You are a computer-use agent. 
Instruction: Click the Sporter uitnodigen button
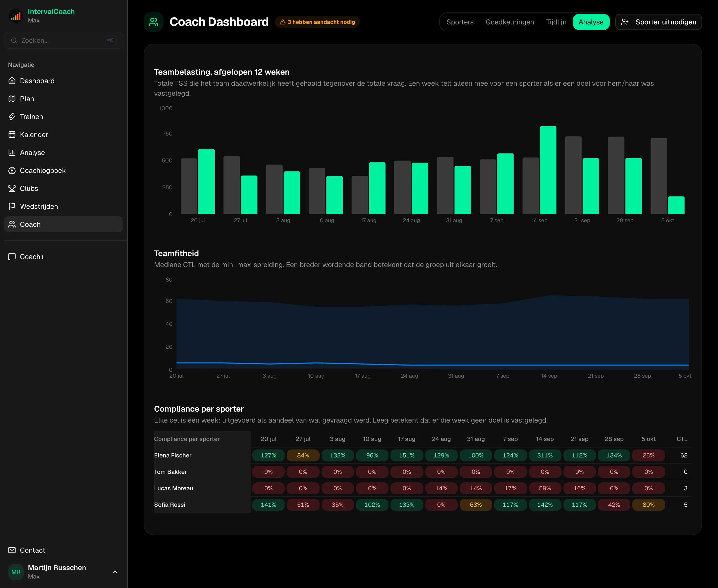coord(658,22)
